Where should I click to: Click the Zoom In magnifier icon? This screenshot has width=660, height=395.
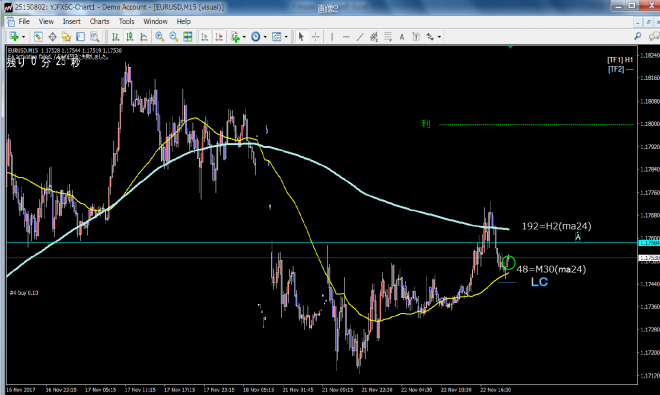point(159,37)
